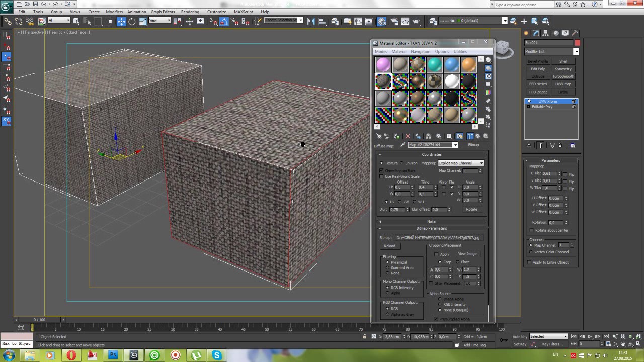Activate the Select and Rotate tool

[x=132, y=21]
